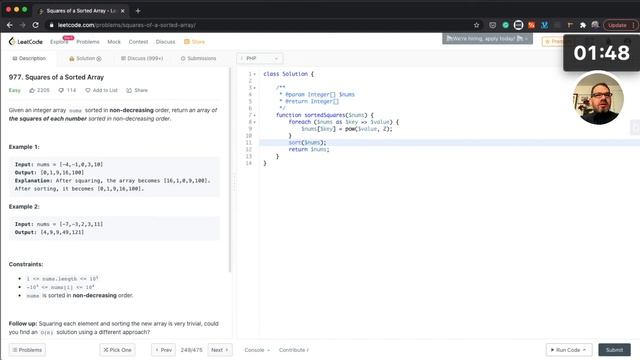The width and height of the screenshot is (640, 360).
Task: Switch to the Solution tab
Action: [x=85, y=58]
